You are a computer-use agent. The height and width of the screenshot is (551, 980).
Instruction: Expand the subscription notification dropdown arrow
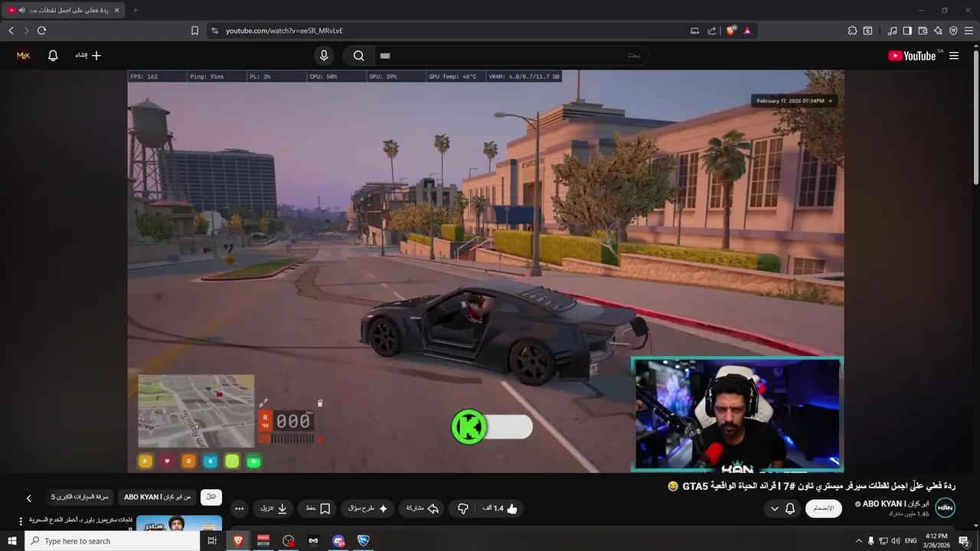tap(774, 508)
